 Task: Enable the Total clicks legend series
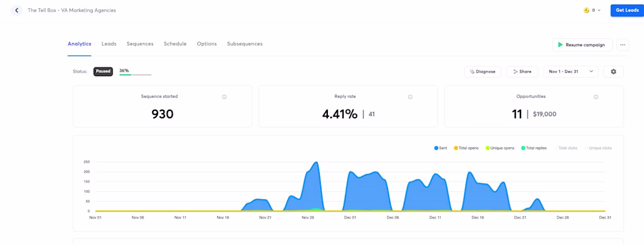point(565,148)
